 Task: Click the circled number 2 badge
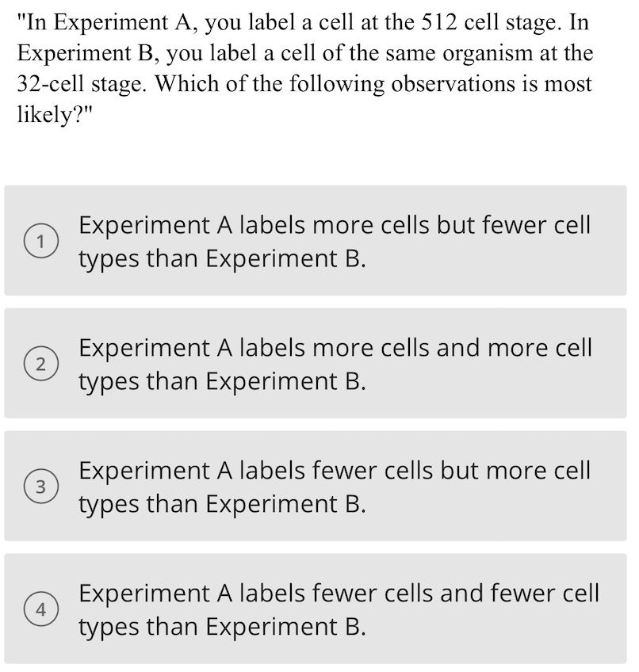(x=41, y=365)
